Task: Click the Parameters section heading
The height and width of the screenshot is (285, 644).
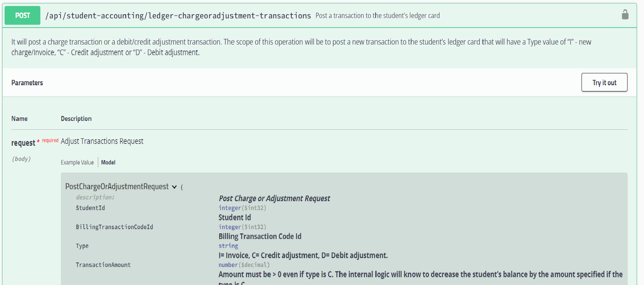Action: coord(27,83)
